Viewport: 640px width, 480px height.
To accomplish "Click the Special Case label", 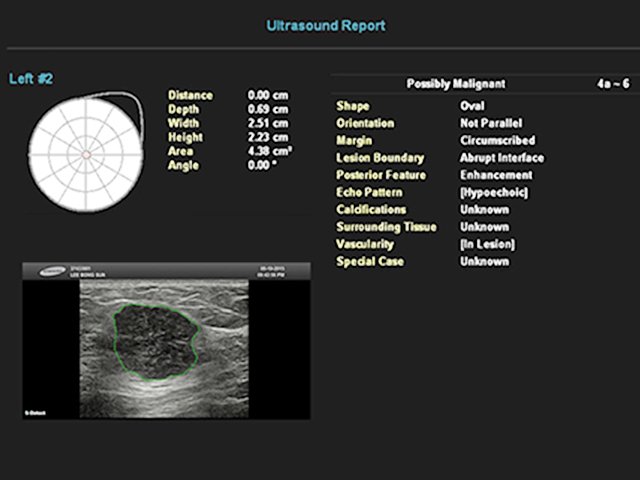I will click(x=370, y=262).
